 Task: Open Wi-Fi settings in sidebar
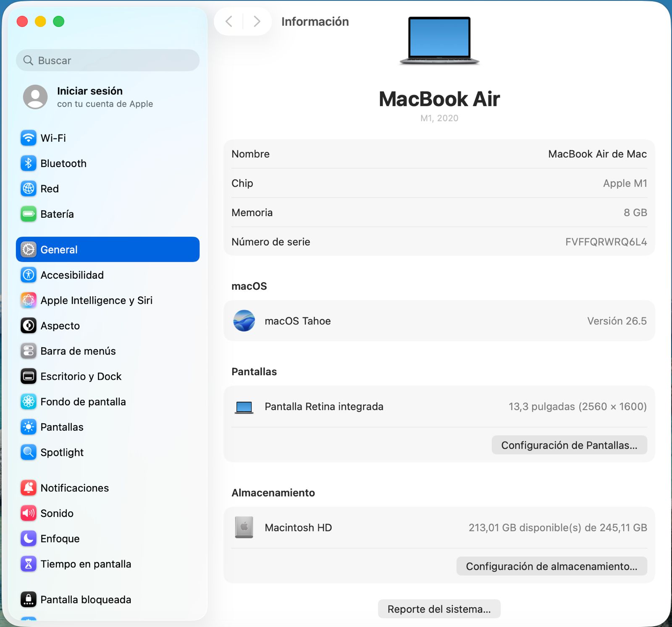[x=108, y=138]
